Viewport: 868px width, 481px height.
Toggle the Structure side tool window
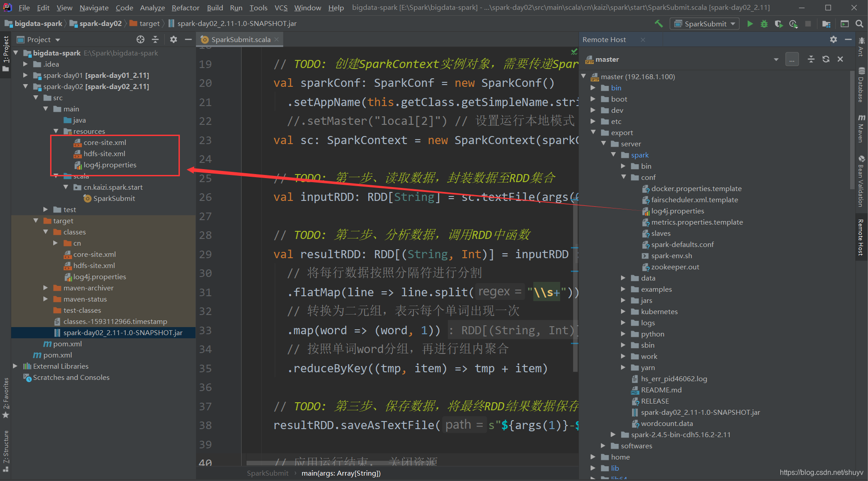coord(6,451)
